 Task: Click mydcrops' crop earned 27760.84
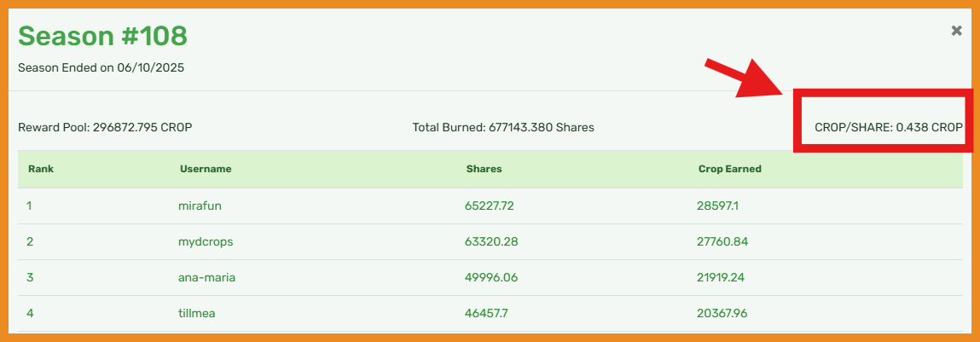click(x=722, y=241)
